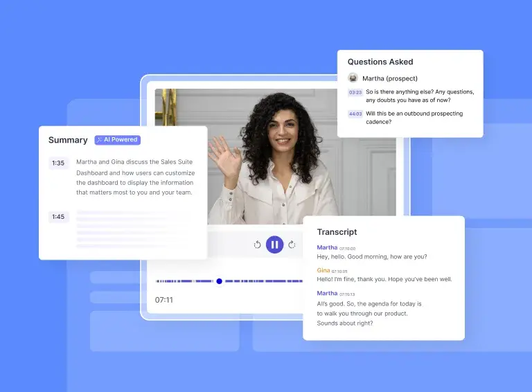
Task: Click the Summary panel heading
Action: point(68,140)
